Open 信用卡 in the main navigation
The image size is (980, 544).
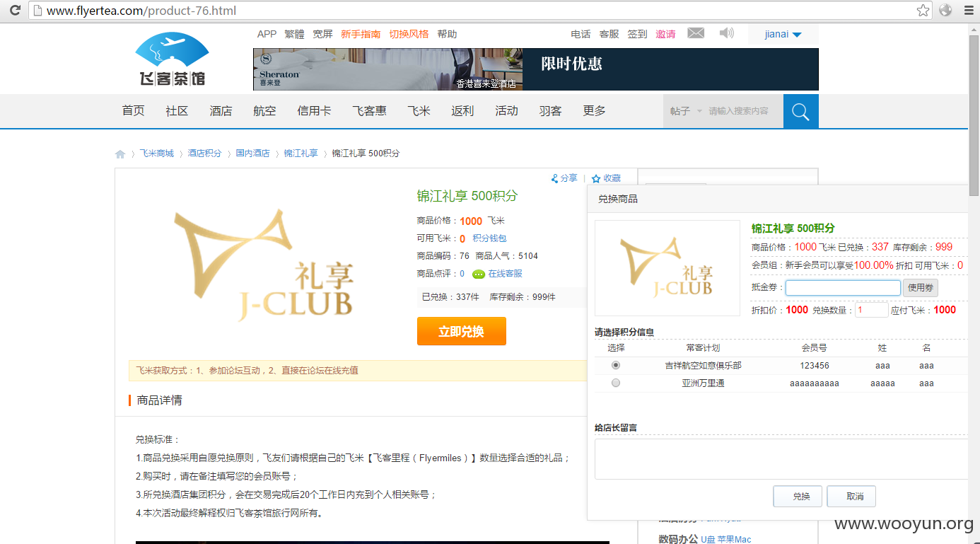tap(314, 111)
